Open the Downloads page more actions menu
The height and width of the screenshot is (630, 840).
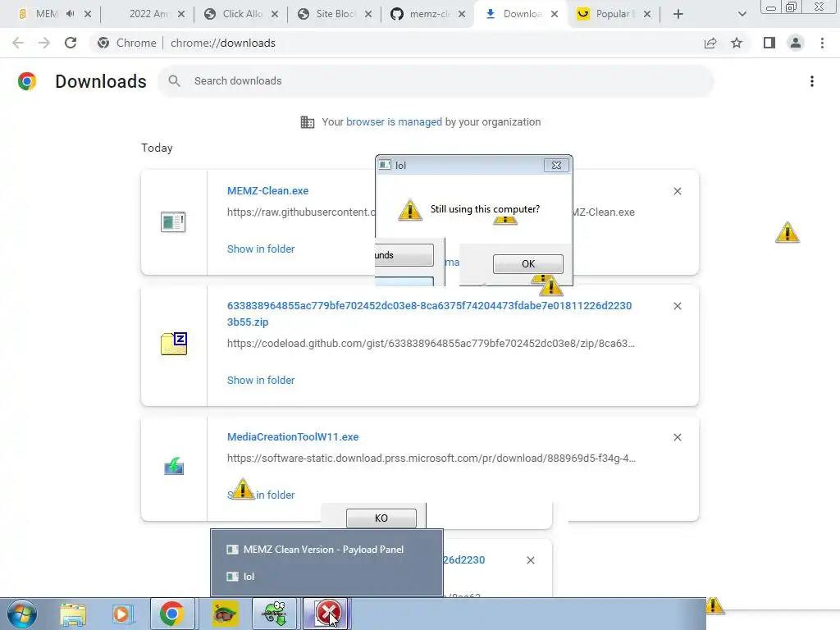tap(812, 81)
